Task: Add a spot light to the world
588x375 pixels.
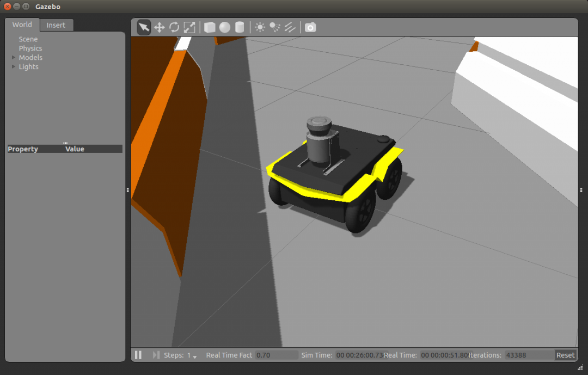Action: (x=274, y=27)
